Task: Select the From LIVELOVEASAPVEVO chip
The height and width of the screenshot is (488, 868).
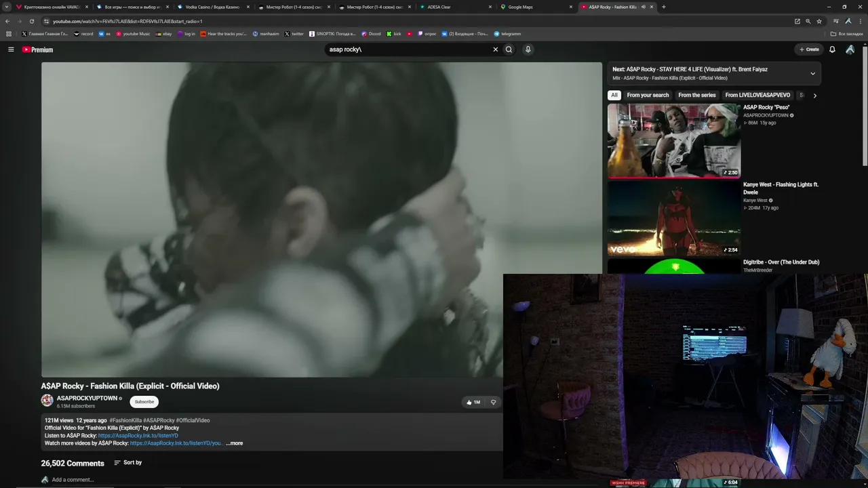Action: point(757,96)
